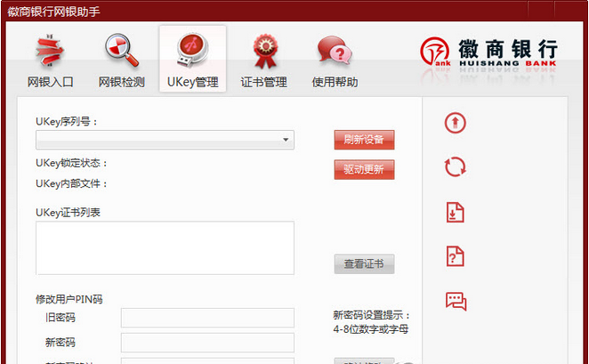Click inside the 旧密码 input field

(x=207, y=318)
